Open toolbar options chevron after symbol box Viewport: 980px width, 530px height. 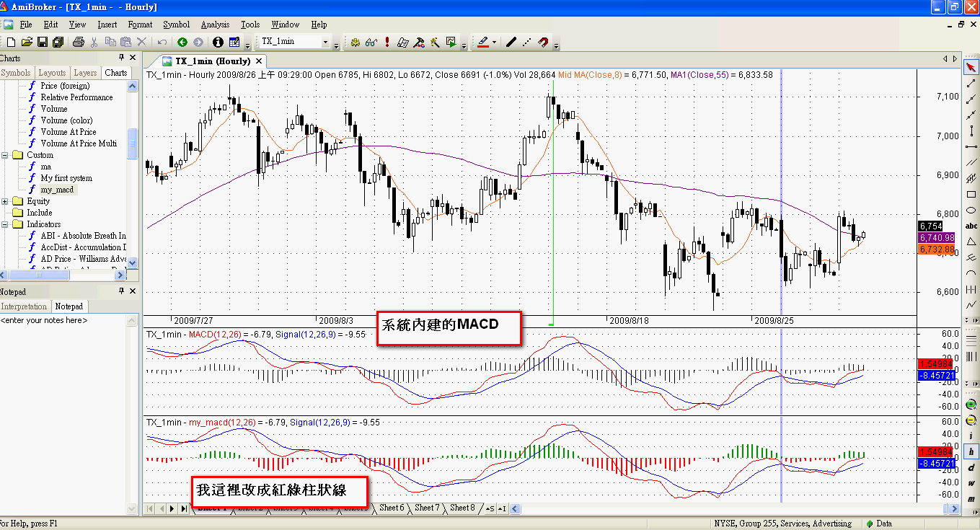coord(336,45)
